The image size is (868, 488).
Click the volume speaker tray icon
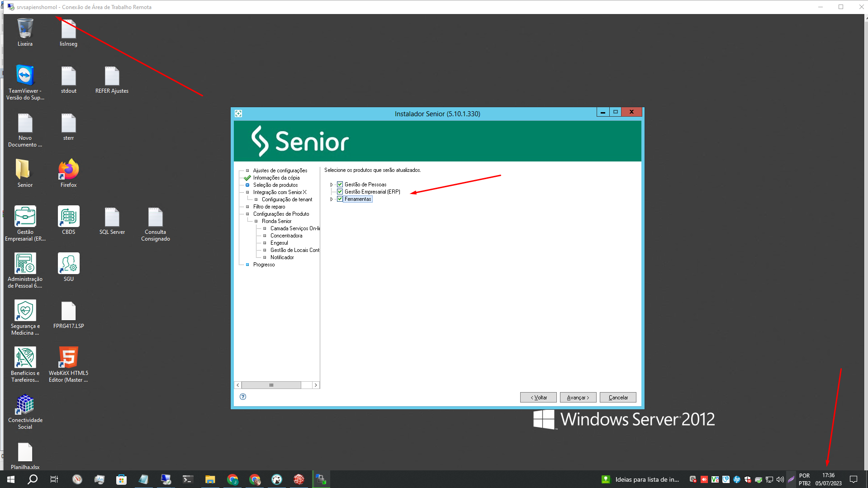tap(780, 479)
